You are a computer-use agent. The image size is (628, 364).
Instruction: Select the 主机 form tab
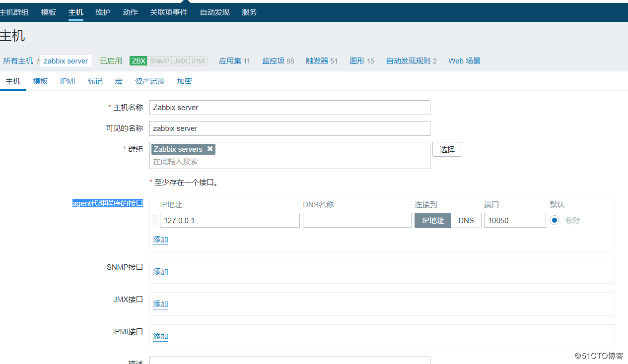(x=13, y=81)
